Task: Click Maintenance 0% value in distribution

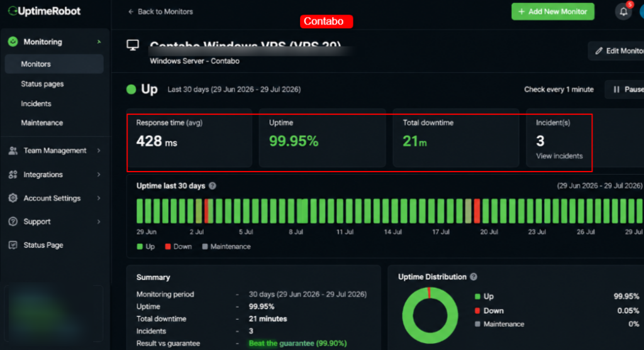Action: point(634,324)
